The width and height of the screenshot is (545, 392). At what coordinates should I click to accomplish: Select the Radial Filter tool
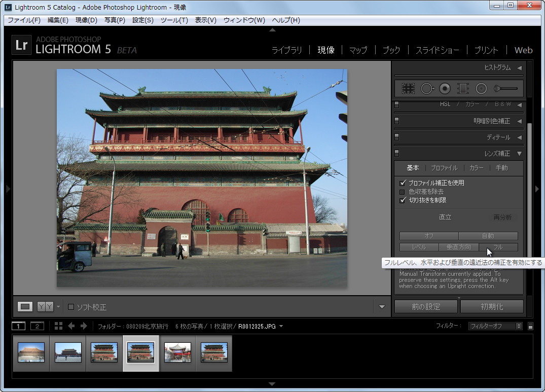[481, 89]
